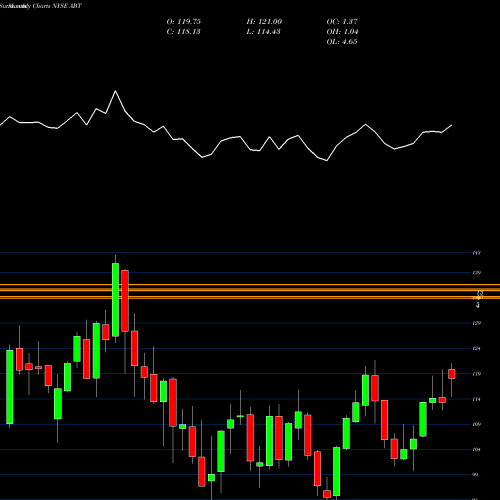Click the last red candlestick near 119
Image resolution: width=500 pixels, height=500 pixels.
[x=452, y=374]
